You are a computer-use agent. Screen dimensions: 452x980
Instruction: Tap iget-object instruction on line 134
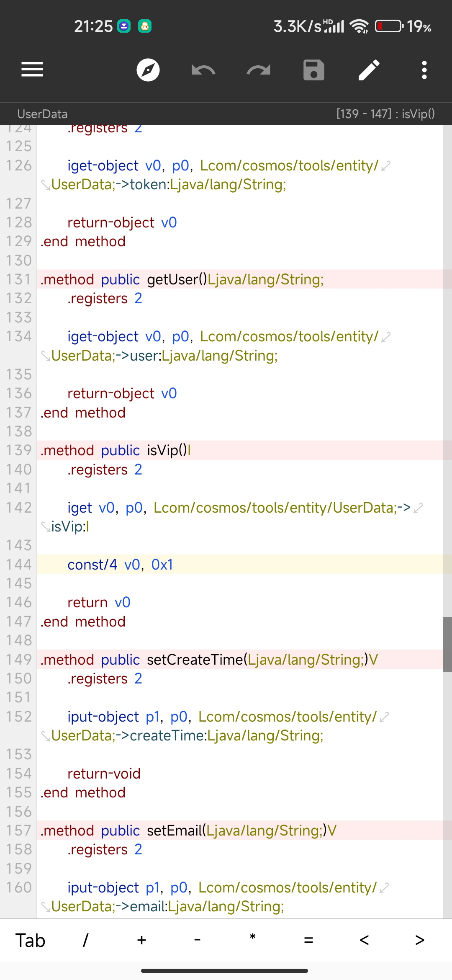pyautogui.click(x=223, y=336)
